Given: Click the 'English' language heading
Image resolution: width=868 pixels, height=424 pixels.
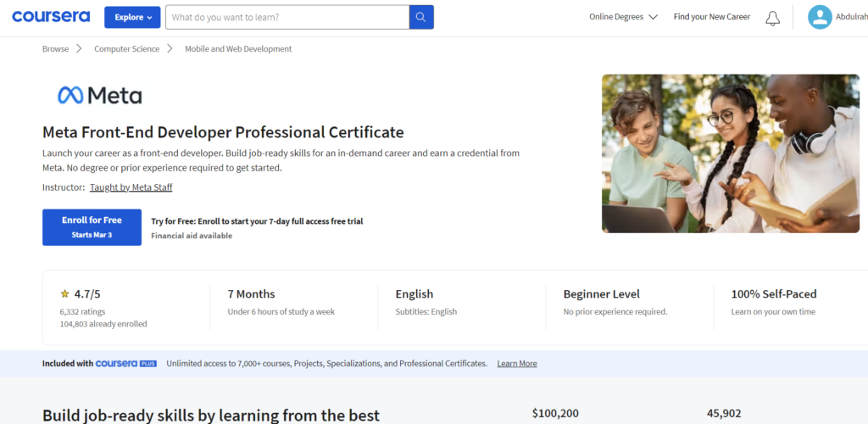Looking at the screenshot, I should click(414, 294).
